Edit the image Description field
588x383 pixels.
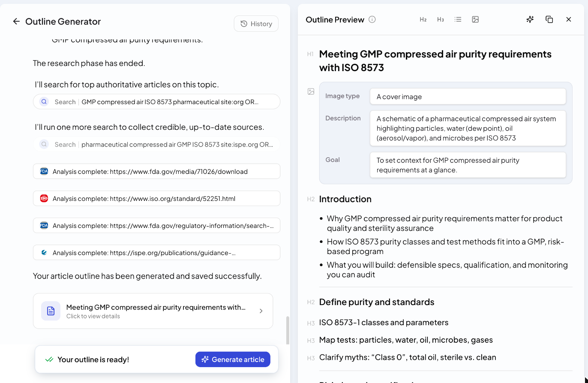(x=468, y=128)
